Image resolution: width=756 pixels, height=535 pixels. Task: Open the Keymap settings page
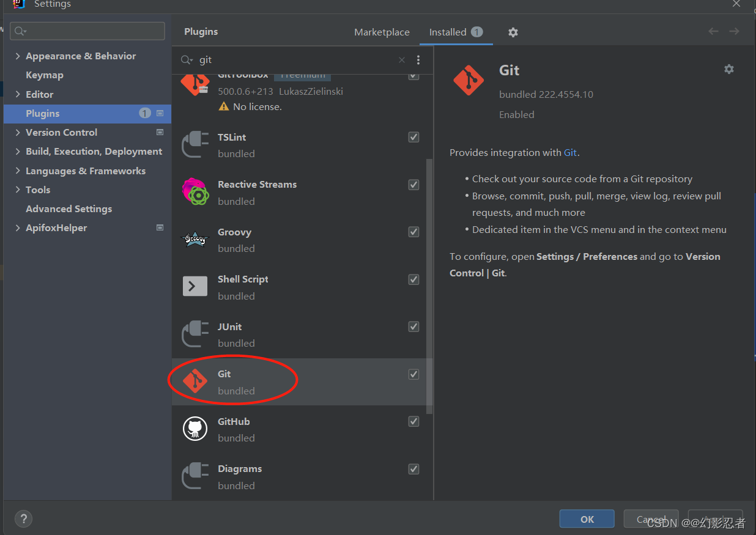coord(45,75)
